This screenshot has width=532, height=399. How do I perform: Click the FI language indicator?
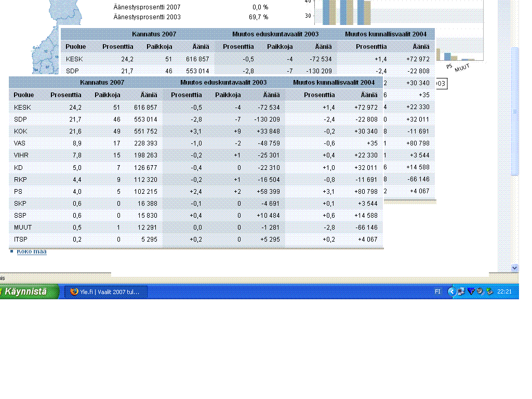tap(437, 292)
